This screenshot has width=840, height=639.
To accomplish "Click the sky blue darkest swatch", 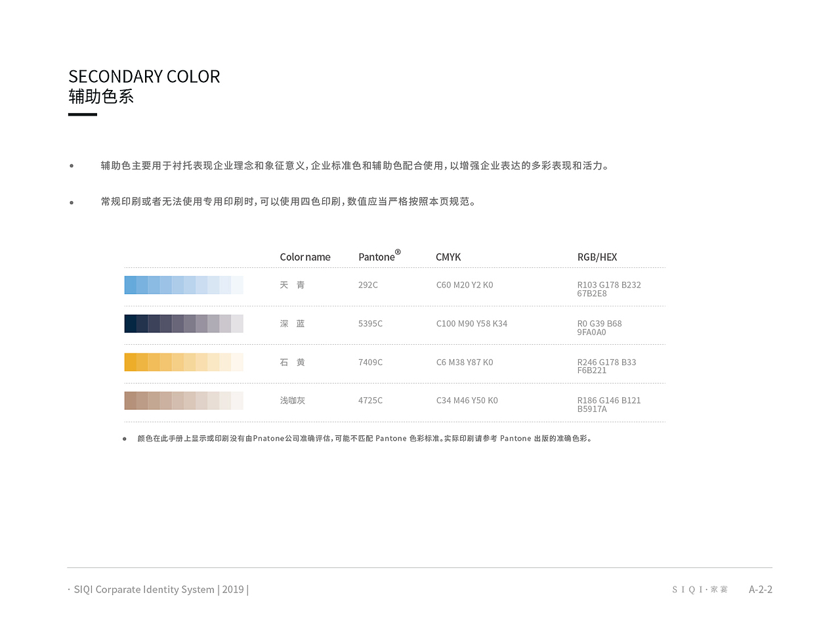I will [x=131, y=285].
